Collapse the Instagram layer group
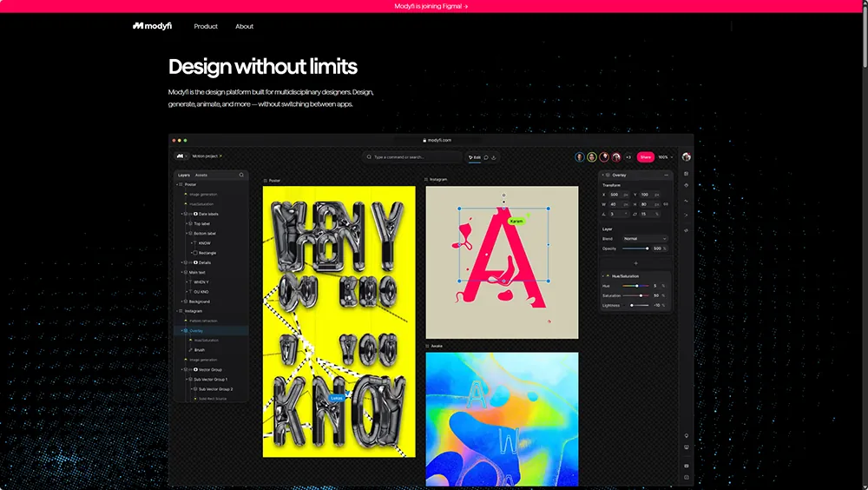This screenshot has height=490, width=868. pyautogui.click(x=177, y=311)
